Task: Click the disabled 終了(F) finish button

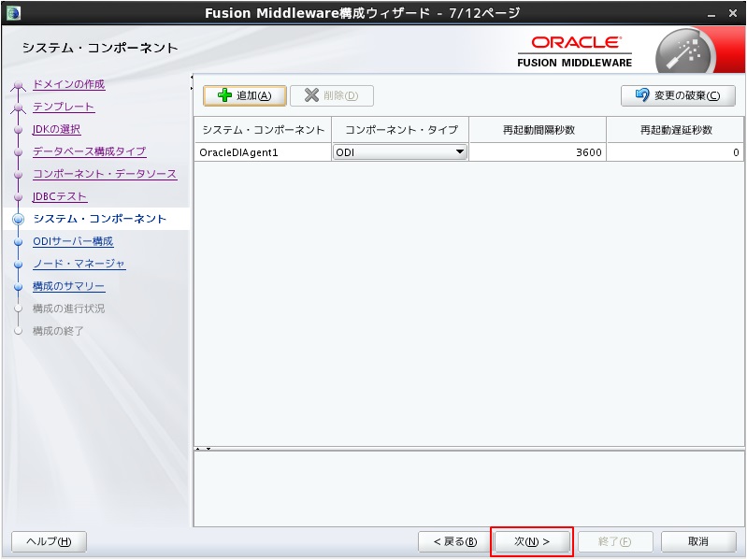Action: (614, 541)
